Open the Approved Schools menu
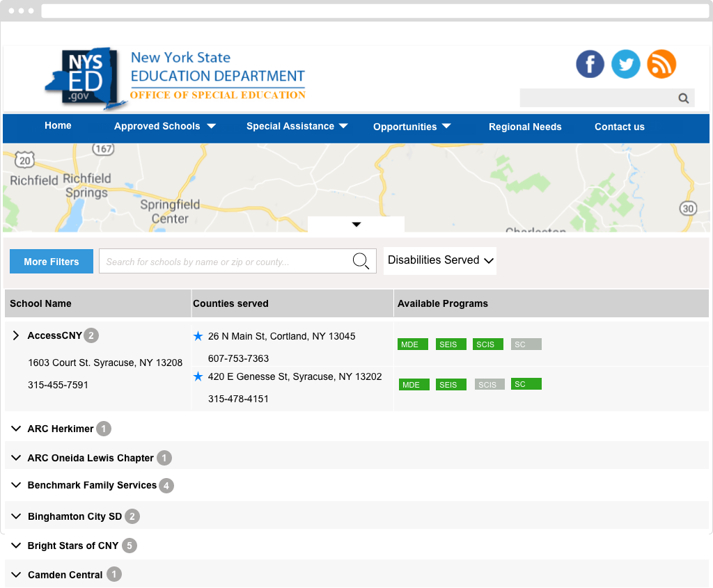Screen dimensions: 713x588 (164, 127)
